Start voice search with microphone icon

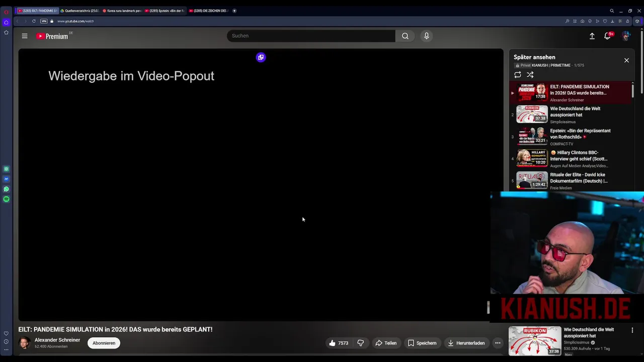point(426,36)
